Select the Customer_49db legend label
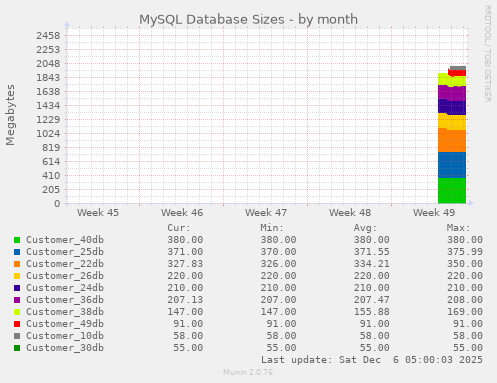497x383 pixels. pyautogui.click(x=65, y=324)
